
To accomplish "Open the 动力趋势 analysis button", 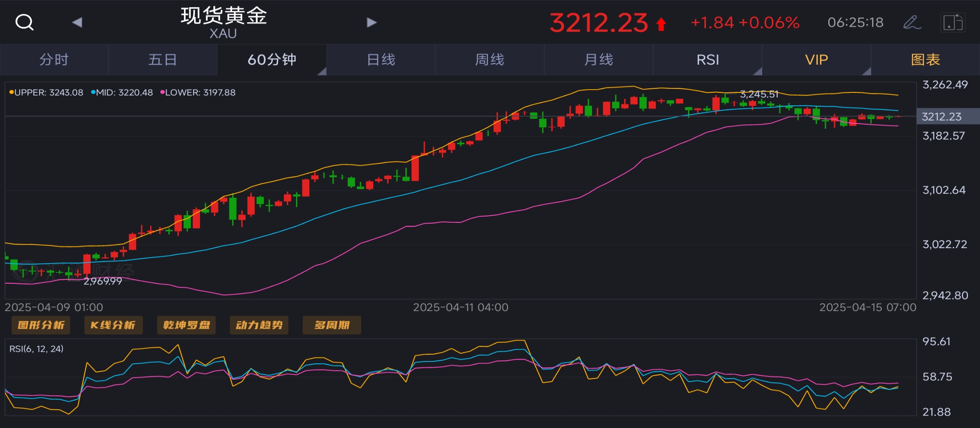I will click(x=259, y=325).
